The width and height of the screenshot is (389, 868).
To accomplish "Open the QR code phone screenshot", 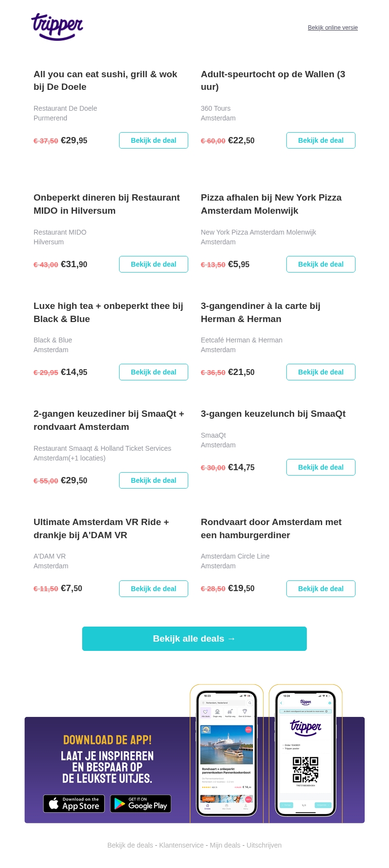I will coord(305,753).
